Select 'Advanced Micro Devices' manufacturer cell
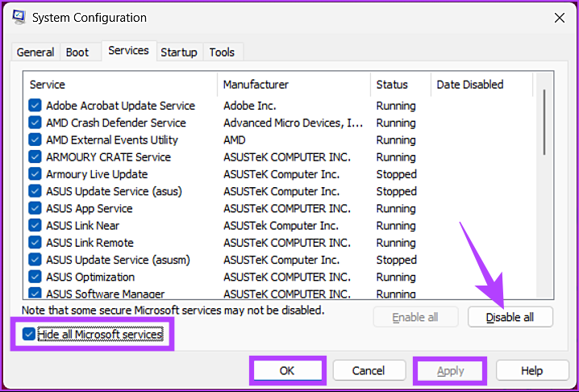This screenshot has width=579, height=392. (294, 123)
